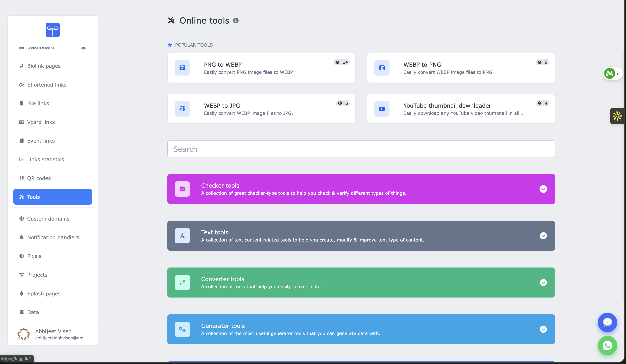Screen dimensions: 626x364
Task: Click the Tools entry highlighted in the sidebar
Action: [52, 196]
